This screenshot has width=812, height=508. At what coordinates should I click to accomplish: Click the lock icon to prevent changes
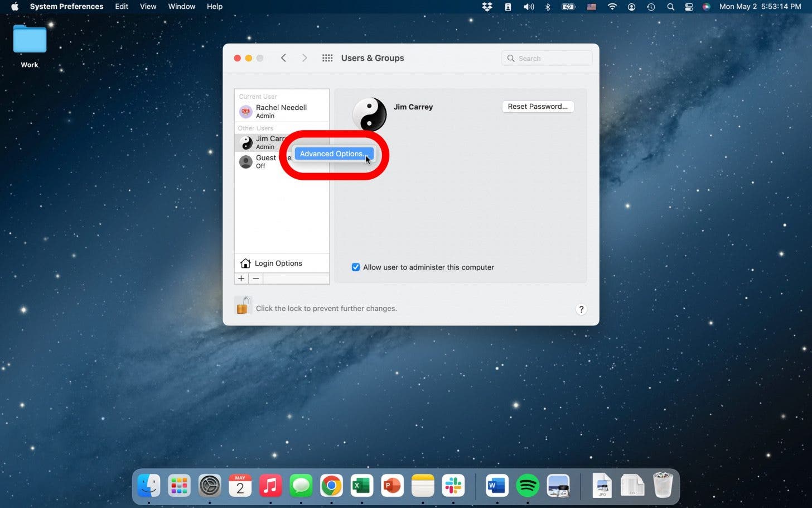click(x=243, y=305)
